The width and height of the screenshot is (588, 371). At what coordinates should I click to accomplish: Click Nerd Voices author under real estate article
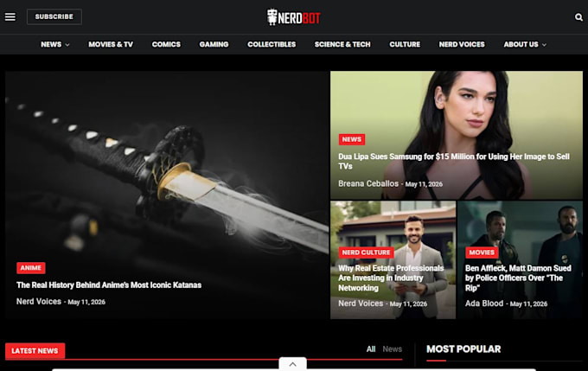[361, 304]
